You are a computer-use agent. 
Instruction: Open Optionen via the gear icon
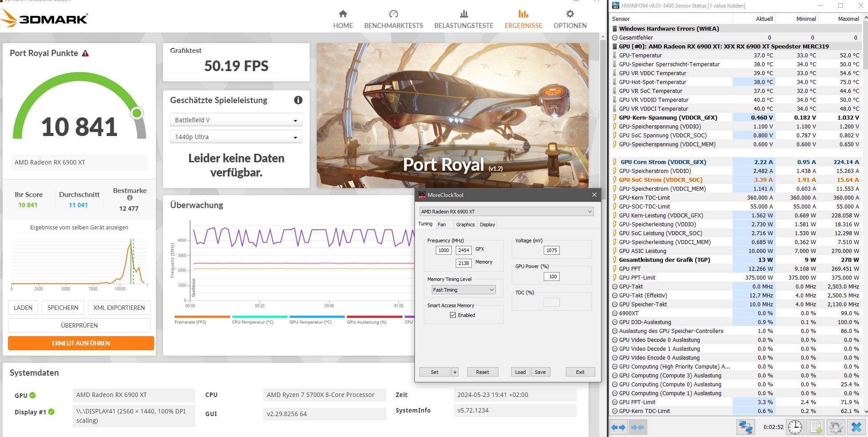point(570,14)
